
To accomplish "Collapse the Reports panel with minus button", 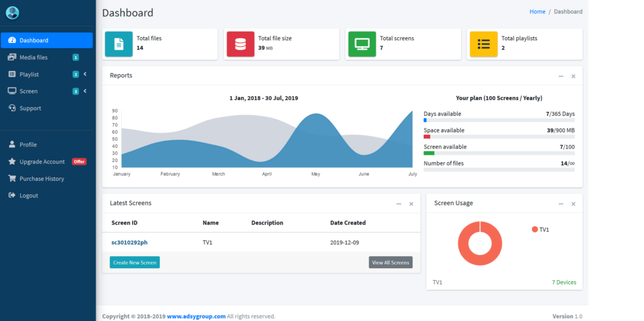I will [561, 76].
